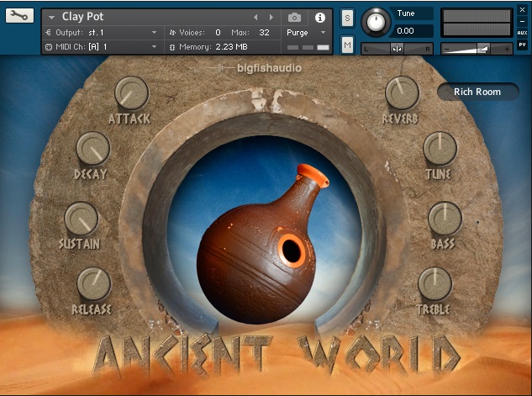Click the Reverb knob

pyautogui.click(x=402, y=92)
